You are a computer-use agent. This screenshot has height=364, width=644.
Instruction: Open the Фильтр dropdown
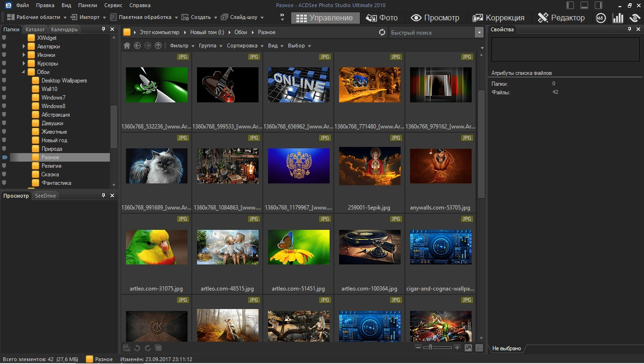182,45
